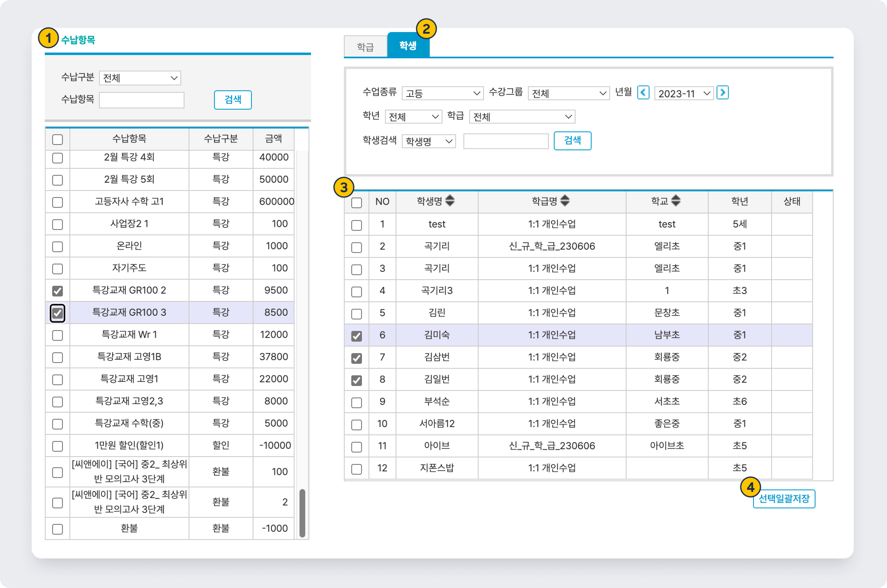Select the 학생 tab
The width and height of the screenshot is (887, 588).
tap(408, 46)
